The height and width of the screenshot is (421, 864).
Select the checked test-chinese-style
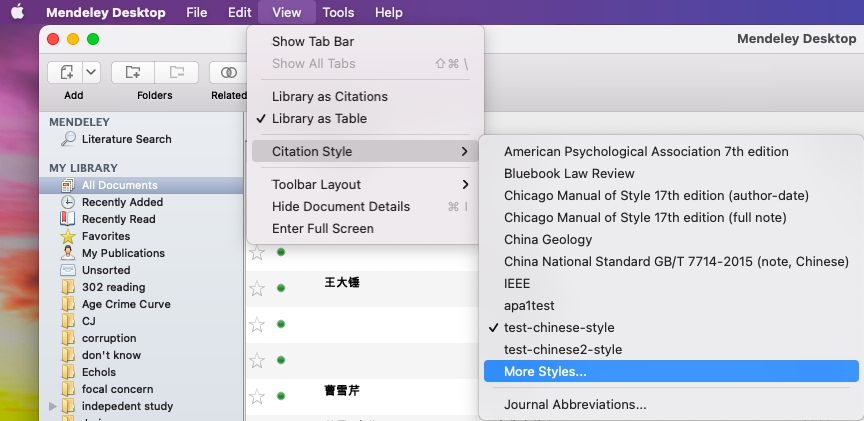tap(671, 327)
